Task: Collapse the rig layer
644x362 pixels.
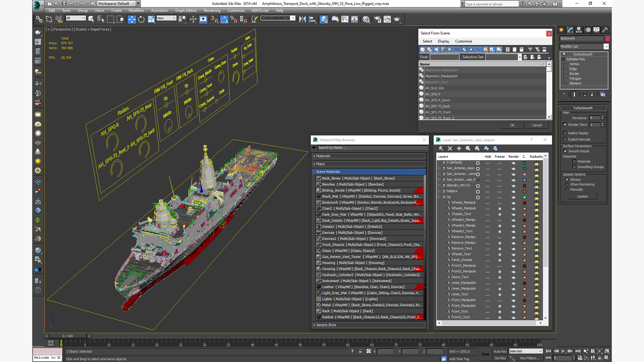Action: (439, 197)
